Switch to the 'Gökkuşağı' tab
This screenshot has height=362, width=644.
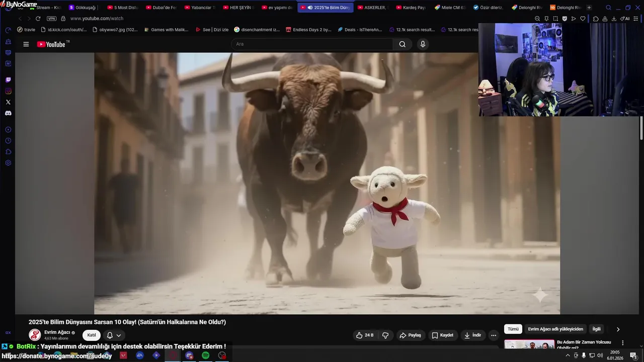(x=83, y=8)
